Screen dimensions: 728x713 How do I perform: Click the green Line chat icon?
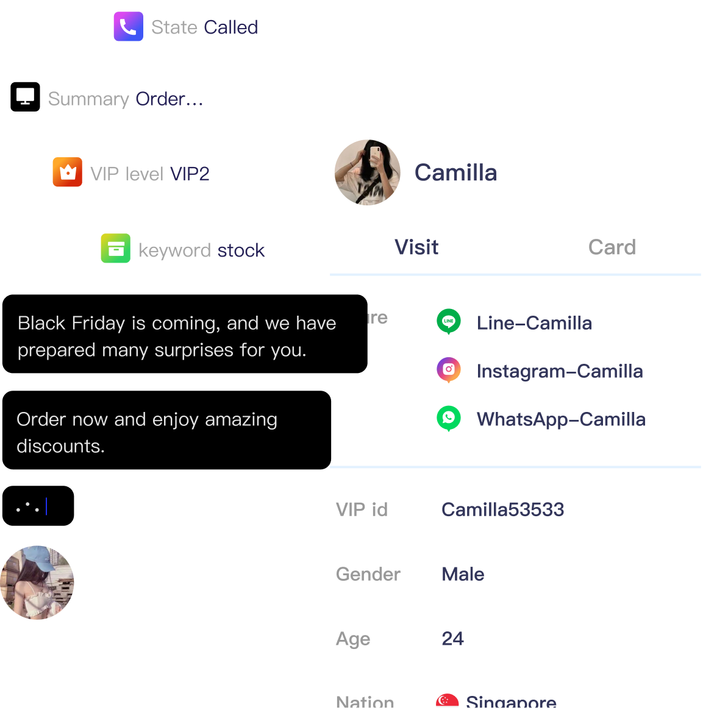pyautogui.click(x=449, y=322)
